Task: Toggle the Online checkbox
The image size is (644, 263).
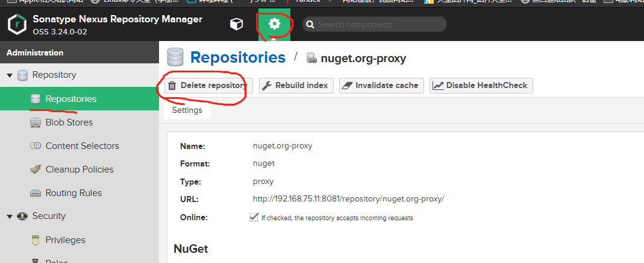Action: click(x=254, y=217)
